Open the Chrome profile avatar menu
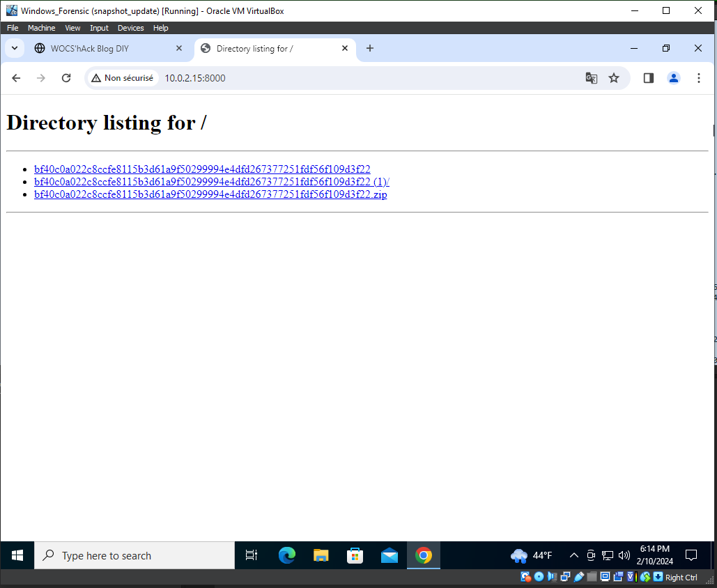 coord(673,78)
